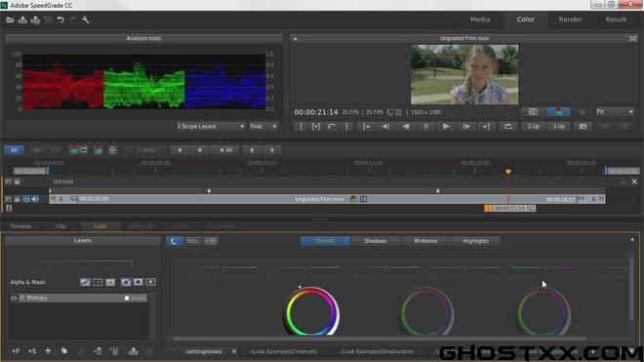This screenshot has width=644, height=362.
Task: Click the Reset button on Primary layer
Action: [x=138, y=298]
